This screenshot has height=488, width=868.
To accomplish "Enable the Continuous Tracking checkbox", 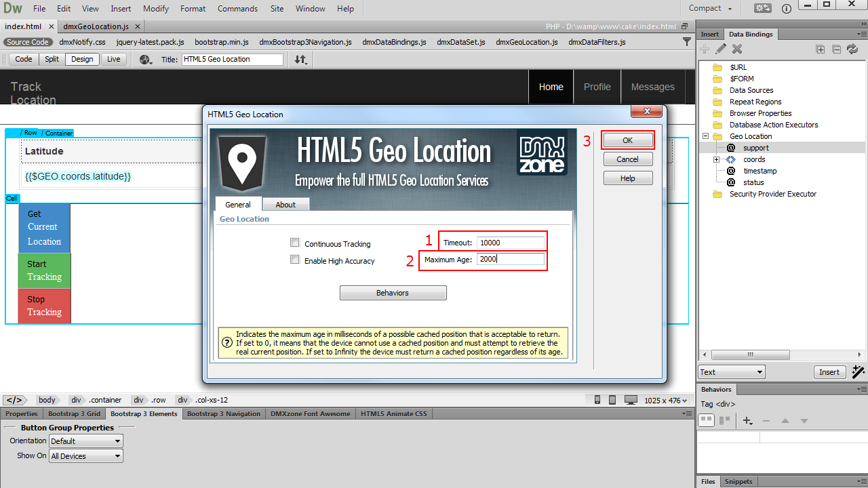I will [x=294, y=243].
